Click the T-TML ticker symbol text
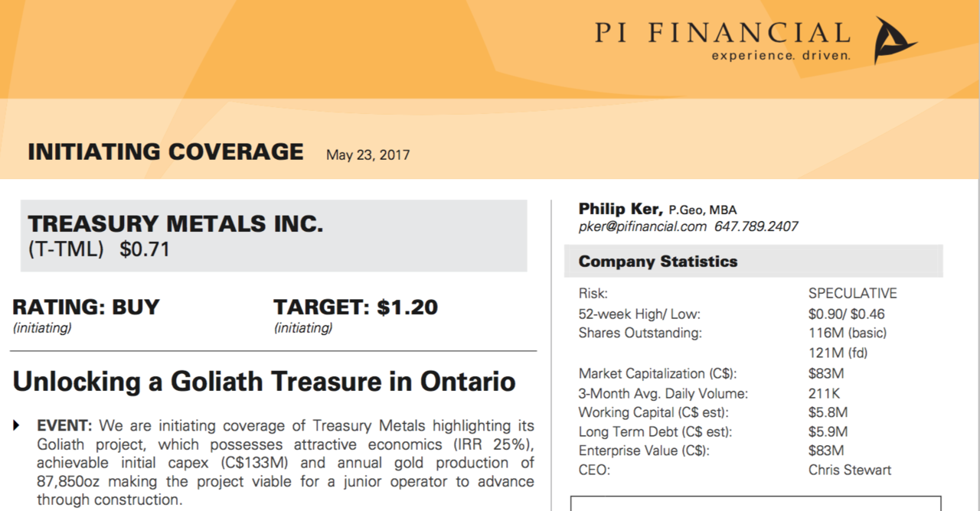Image resolution: width=980 pixels, height=511 pixels. (x=66, y=249)
